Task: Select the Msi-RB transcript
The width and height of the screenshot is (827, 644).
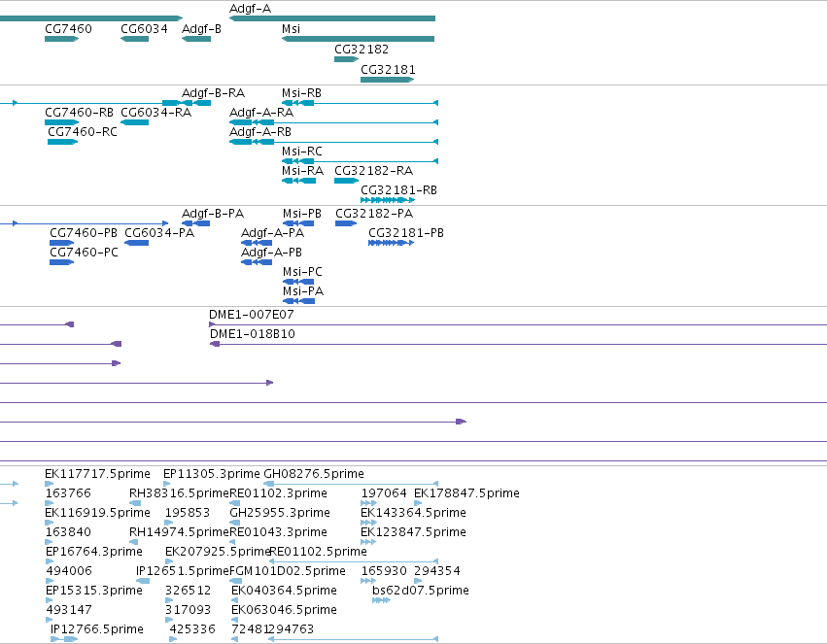Action: click(361, 103)
